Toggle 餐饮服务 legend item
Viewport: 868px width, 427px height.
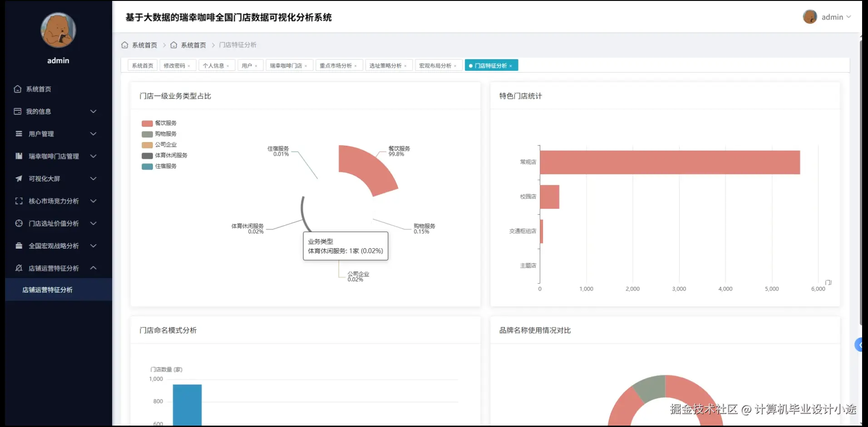coord(159,123)
